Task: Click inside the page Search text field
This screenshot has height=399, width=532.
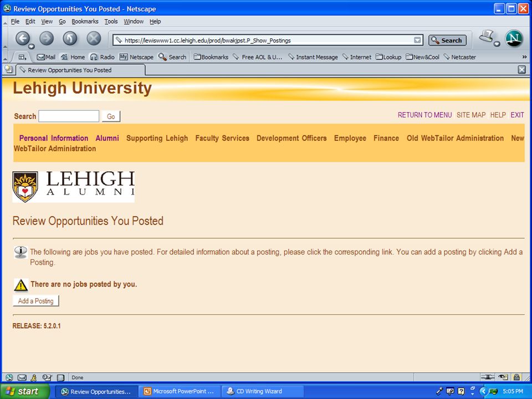Action: 69,116
